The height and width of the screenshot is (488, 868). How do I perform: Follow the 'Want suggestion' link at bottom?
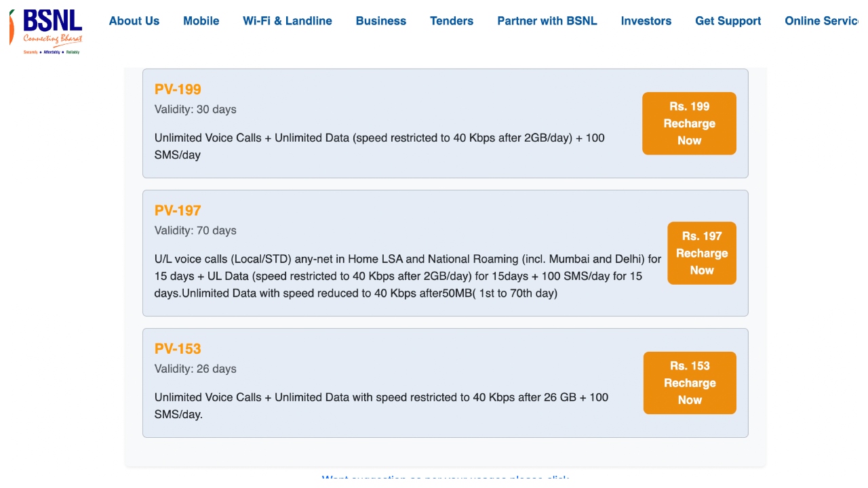(x=445, y=478)
